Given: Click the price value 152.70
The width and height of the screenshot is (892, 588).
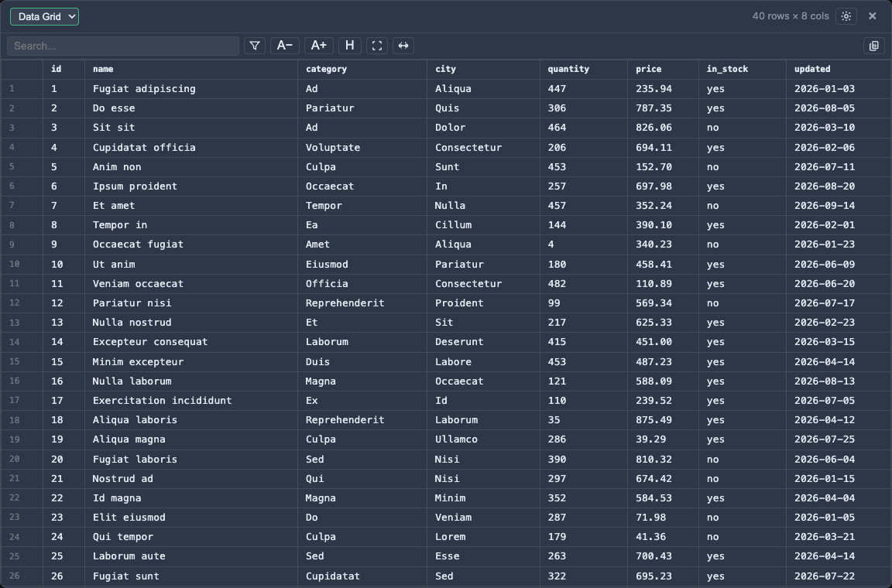Looking at the screenshot, I should tap(664, 166).
